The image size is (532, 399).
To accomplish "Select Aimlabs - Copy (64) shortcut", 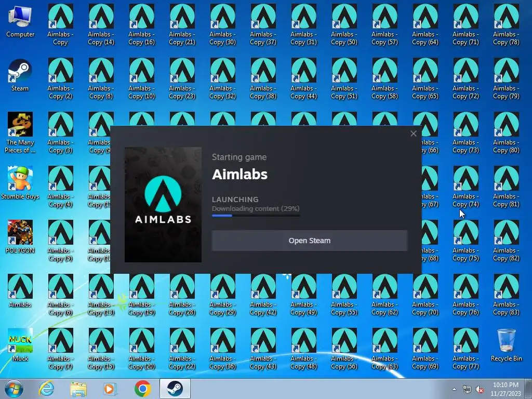I will 425,25.
